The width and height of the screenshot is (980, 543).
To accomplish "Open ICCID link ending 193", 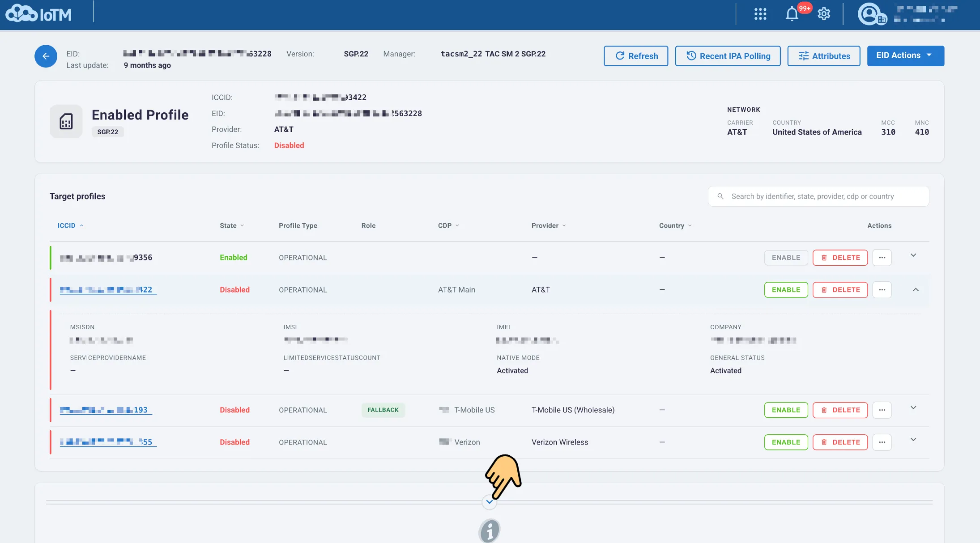I will click(106, 410).
